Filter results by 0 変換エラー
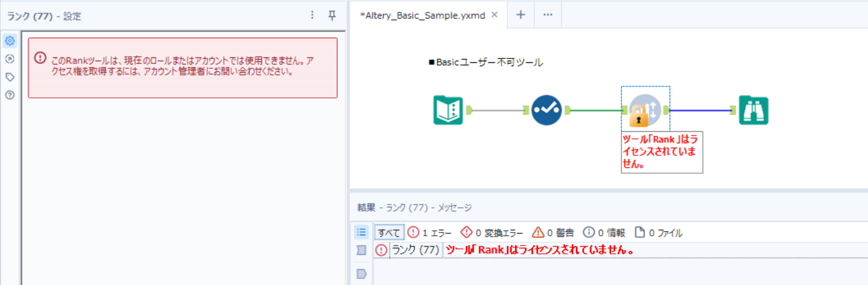Viewport: 868px width, 285px height. [x=492, y=232]
